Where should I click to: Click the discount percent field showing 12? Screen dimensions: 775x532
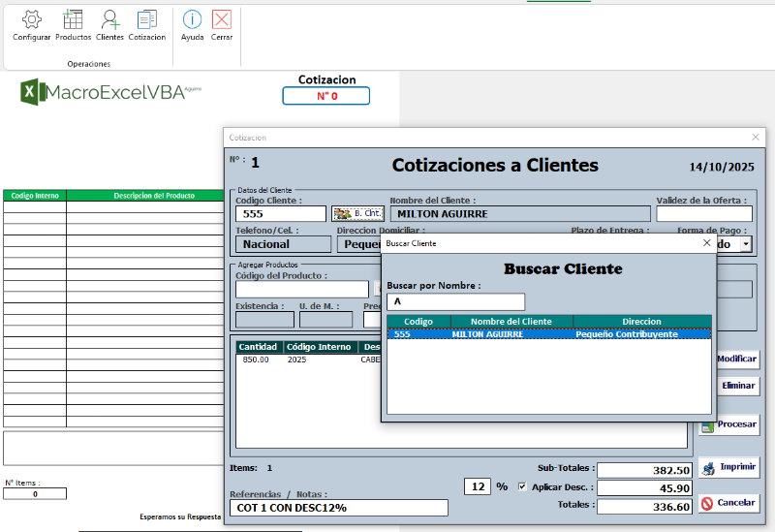[478, 486]
